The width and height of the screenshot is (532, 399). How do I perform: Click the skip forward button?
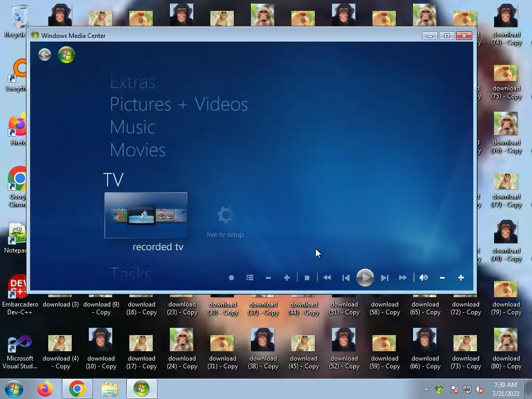[x=384, y=278]
